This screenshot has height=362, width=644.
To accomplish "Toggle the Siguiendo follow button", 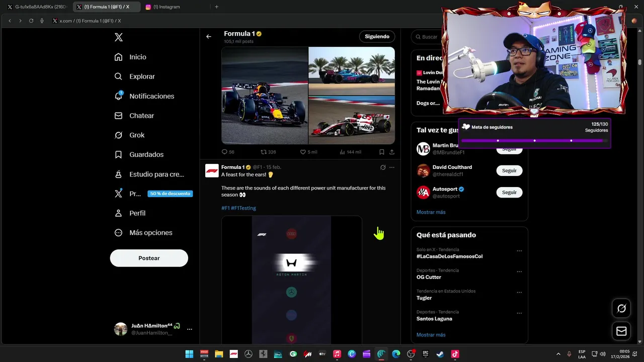I will tap(377, 36).
